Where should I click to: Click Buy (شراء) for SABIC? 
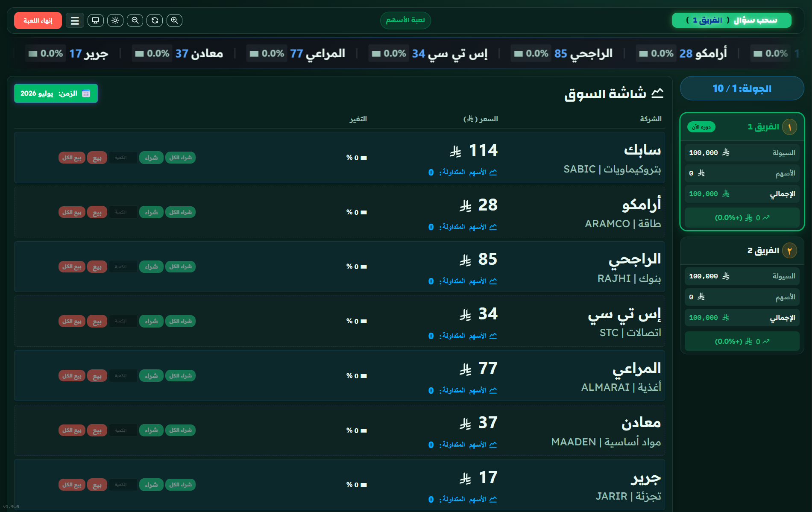tap(151, 158)
